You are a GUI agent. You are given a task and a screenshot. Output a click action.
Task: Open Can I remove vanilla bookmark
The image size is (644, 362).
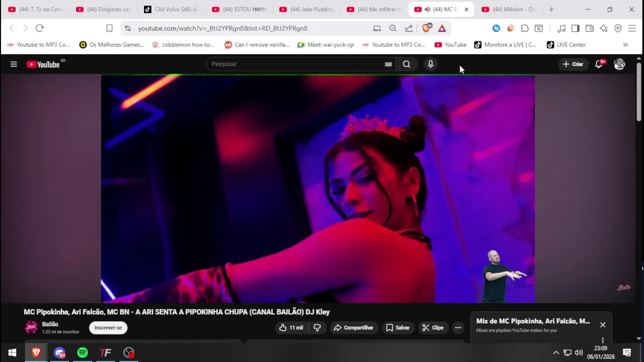(257, 45)
